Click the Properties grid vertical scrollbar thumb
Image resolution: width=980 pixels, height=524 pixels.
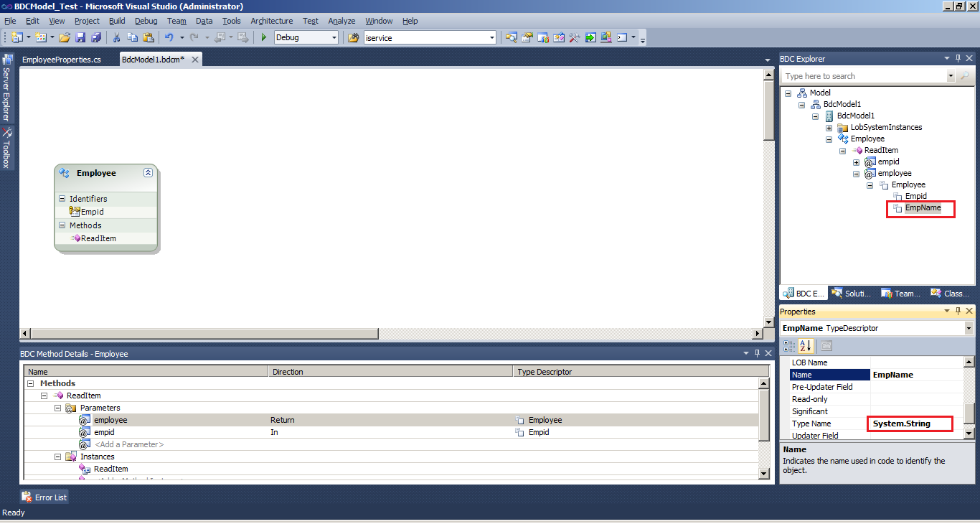point(969,413)
